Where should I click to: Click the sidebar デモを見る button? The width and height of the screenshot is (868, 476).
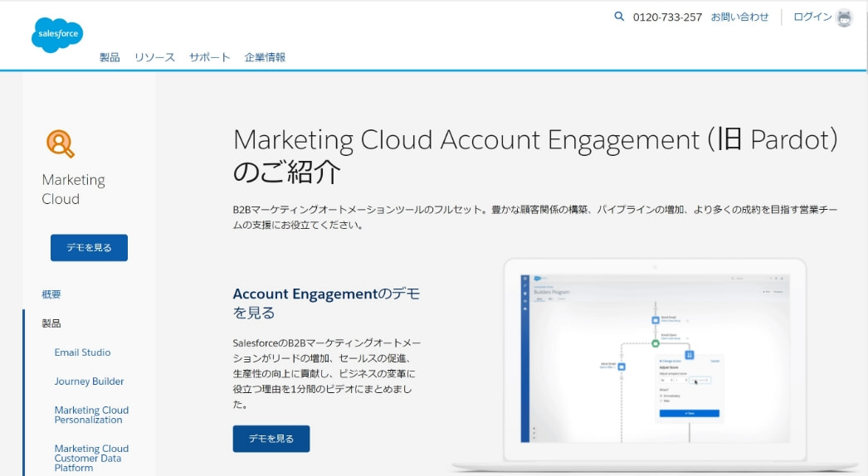coord(89,247)
